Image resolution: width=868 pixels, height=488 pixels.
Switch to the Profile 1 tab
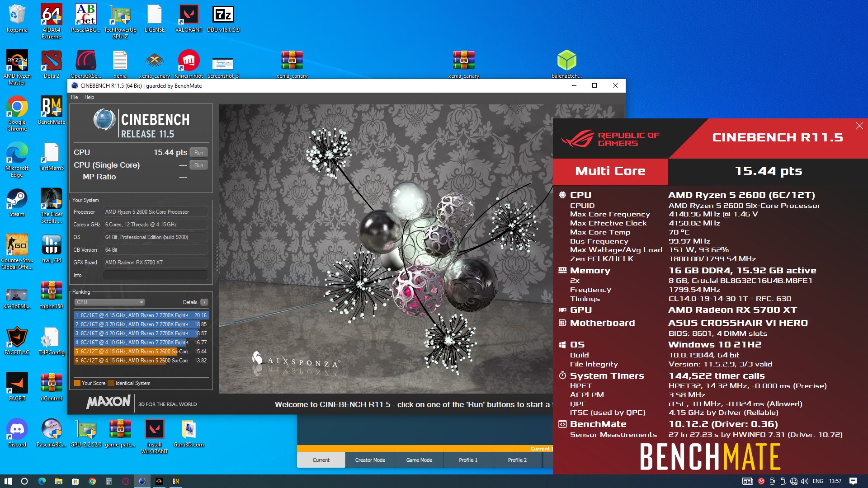click(x=468, y=460)
